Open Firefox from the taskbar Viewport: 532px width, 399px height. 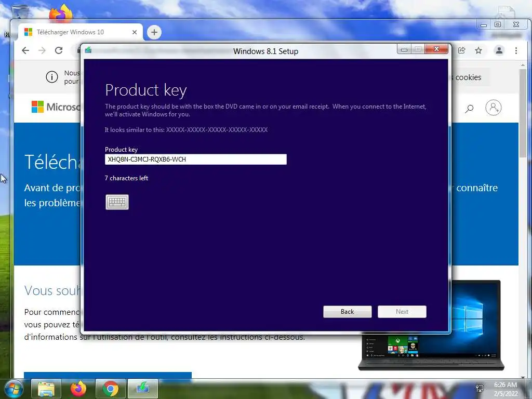click(78, 389)
